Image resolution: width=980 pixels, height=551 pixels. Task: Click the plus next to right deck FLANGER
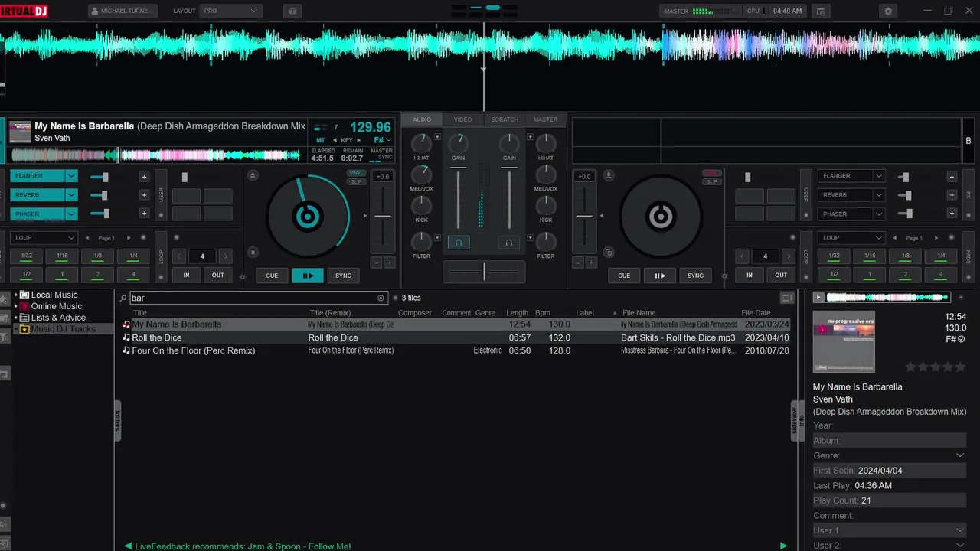click(952, 177)
